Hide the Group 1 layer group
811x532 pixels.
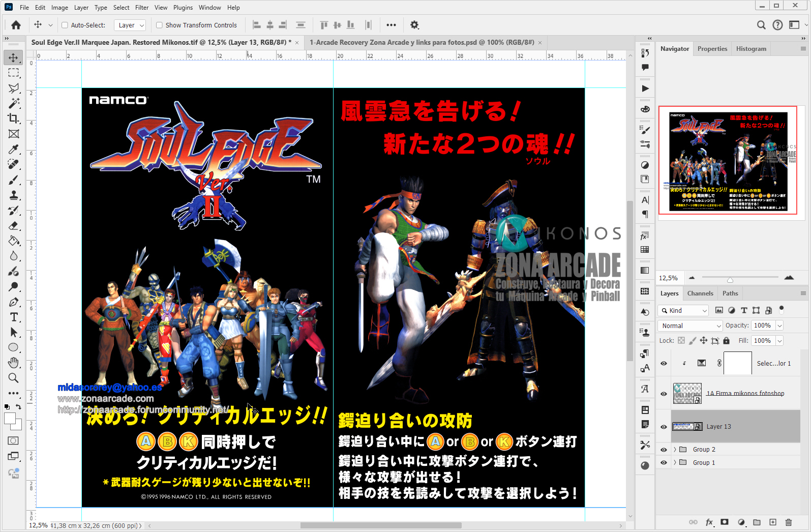point(664,462)
